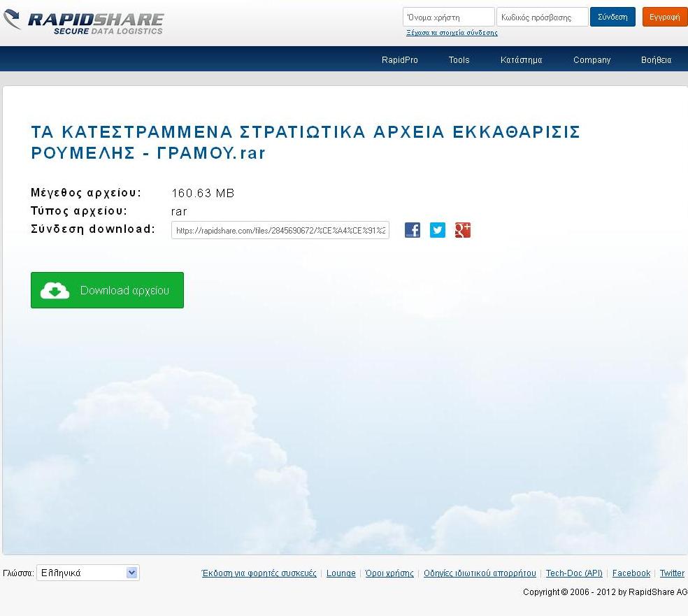Click the RapidShare logo

pos(84,22)
